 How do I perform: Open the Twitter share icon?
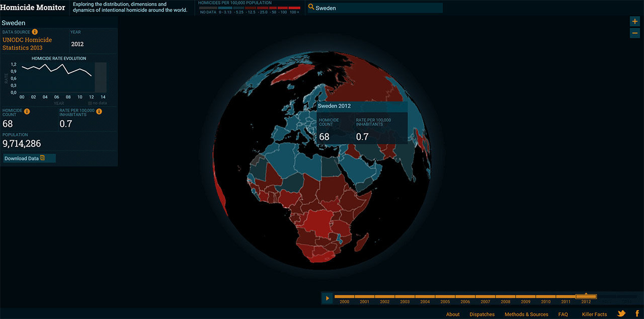pyautogui.click(x=621, y=313)
